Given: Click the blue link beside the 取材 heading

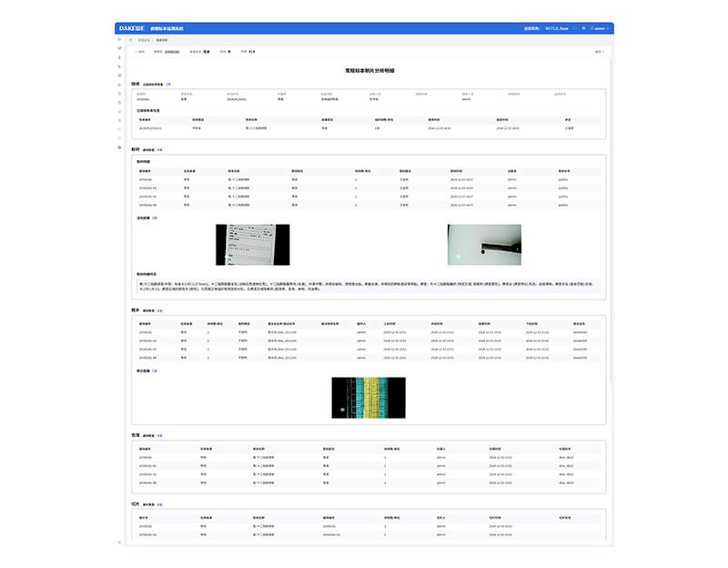Looking at the screenshot, I should coord(160,148).
